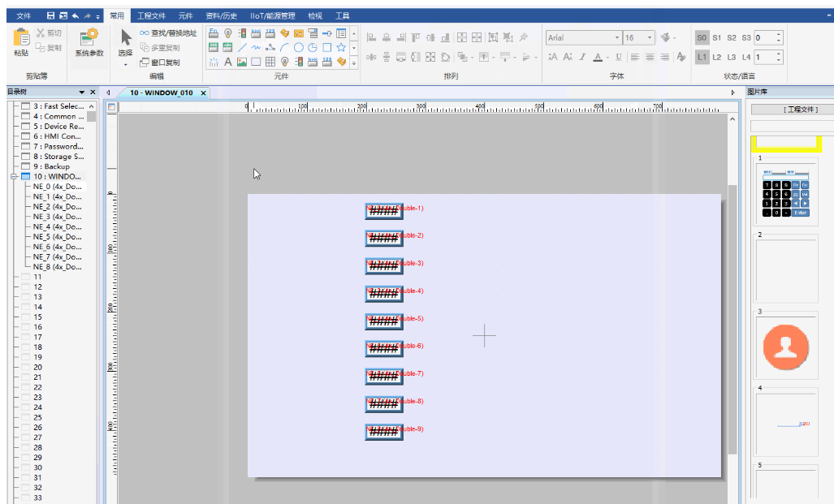The height and width of the screenshot is (504, 834).
Task: Toggle italic text formatting
Action: [x=582, y=57]
